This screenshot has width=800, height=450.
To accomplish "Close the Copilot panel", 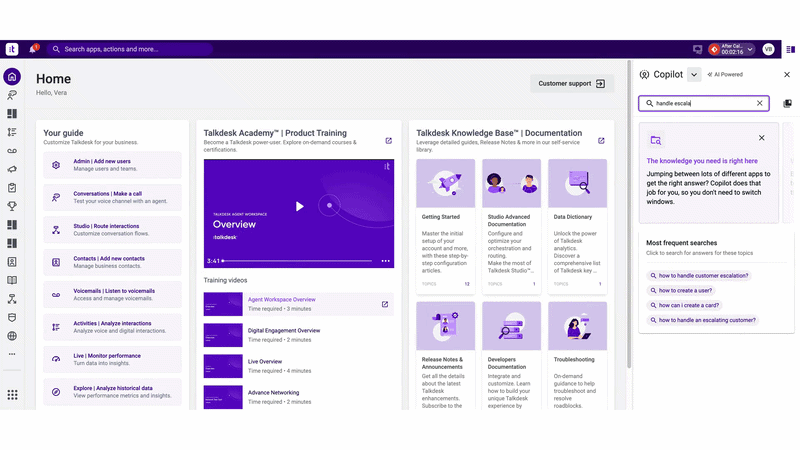I will click(x=787, y=74).
